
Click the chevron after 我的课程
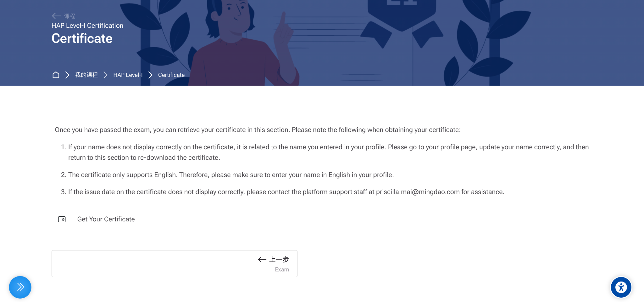click(106, 75)
